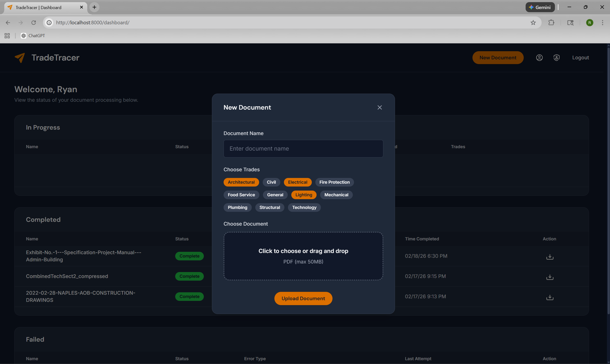
Task: Click the browser forward arrow
Action: pyautogui.click(x=21, y=23)
